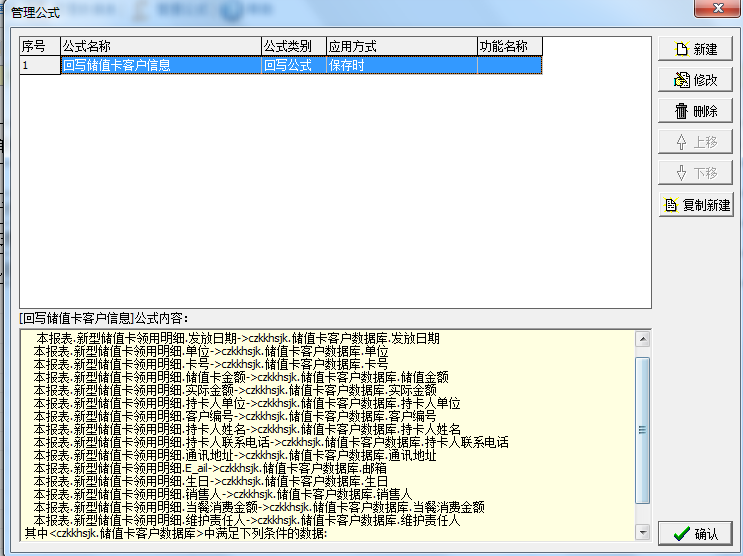Click formula line ending with 发放日期
The image size is (743, 556).
click(x=238, y=338)
